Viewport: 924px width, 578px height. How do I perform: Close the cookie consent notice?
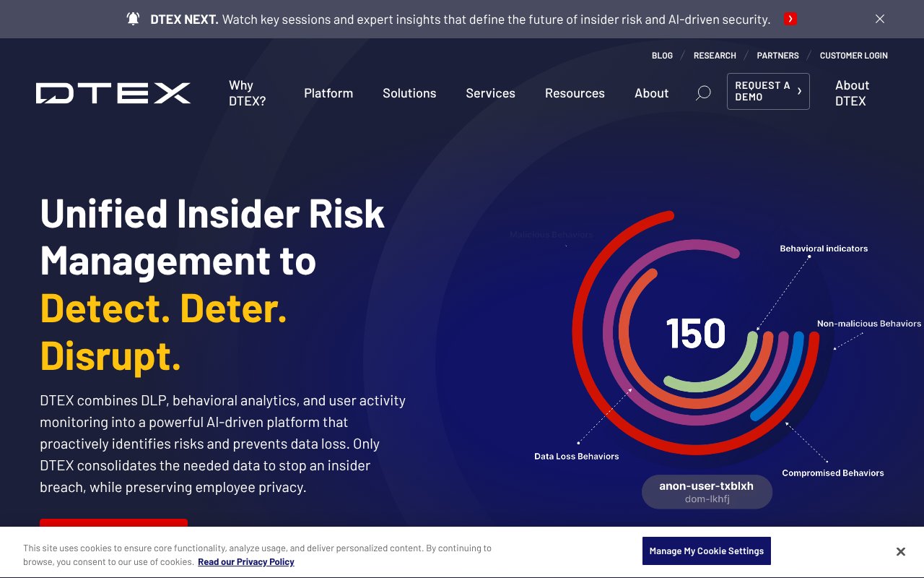(x=901, y=551)
